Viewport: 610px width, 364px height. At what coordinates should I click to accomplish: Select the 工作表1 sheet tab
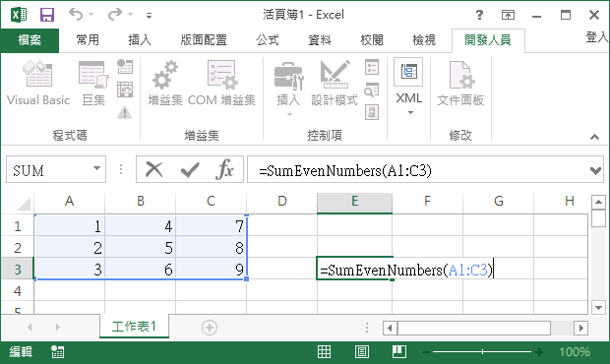134,326
